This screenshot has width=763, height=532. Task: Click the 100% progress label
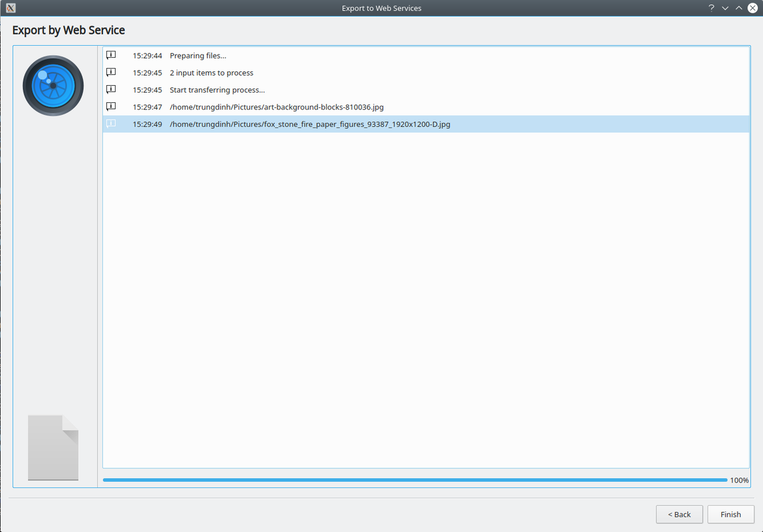click(x=739, y=481)
